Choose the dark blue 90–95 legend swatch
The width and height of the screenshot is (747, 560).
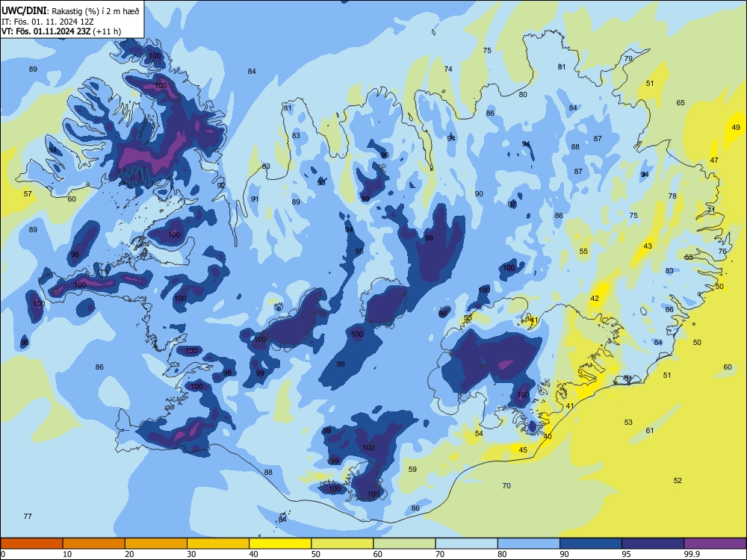591,544
